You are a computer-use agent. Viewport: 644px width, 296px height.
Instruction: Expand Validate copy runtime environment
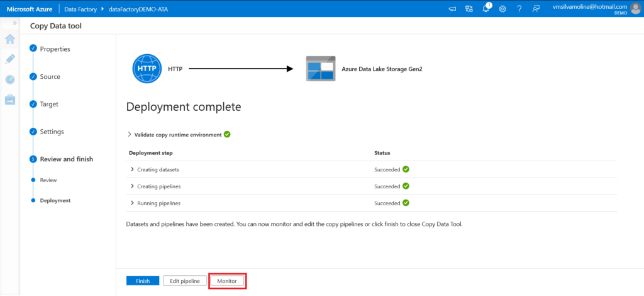[x=130, y=134]
